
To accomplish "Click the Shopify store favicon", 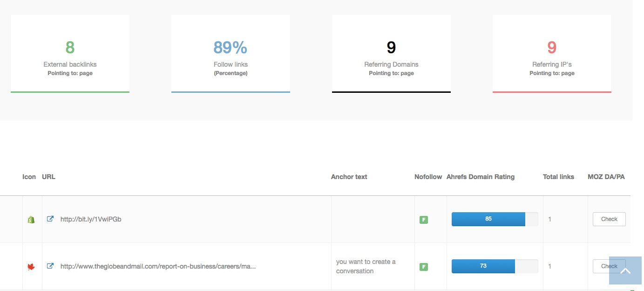I will [31, 219].
